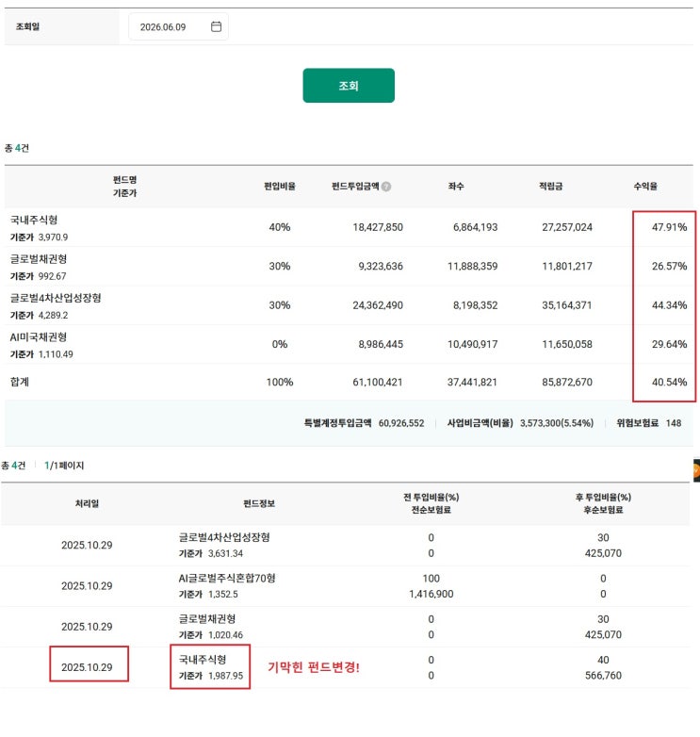This screenshot has width=700, height=737.
Task: Click the 35,164,371 reserve amount
Action: 567,305
